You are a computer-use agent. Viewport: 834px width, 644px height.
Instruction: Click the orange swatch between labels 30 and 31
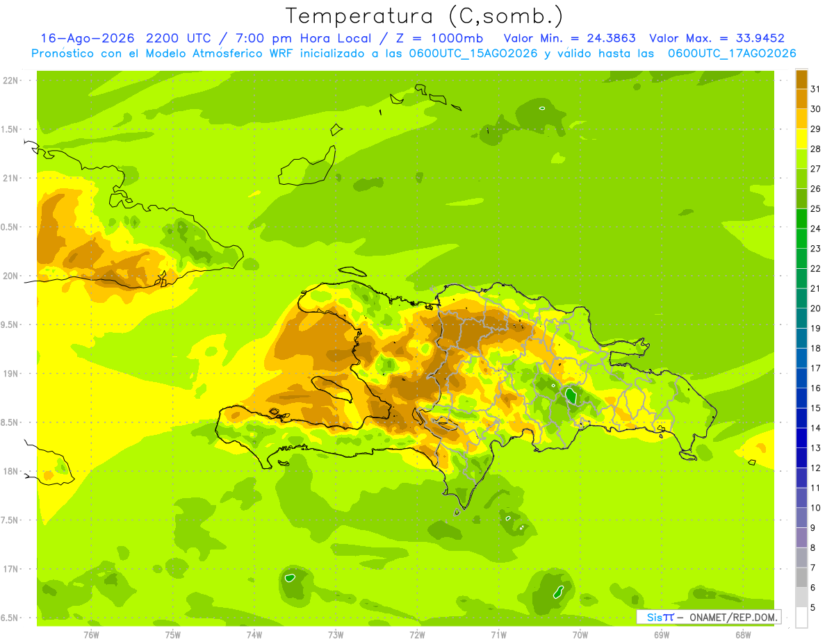point(801,99)
